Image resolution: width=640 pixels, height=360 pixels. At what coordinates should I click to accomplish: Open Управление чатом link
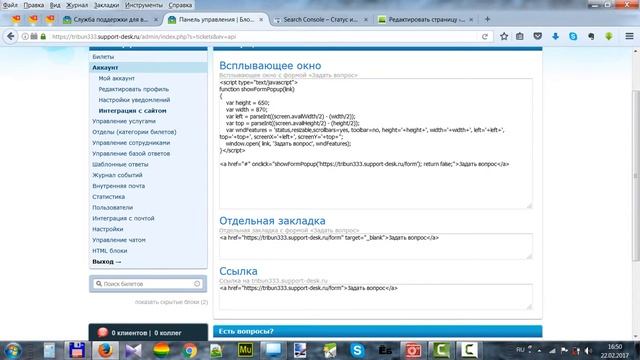click(x=119, y=240)
